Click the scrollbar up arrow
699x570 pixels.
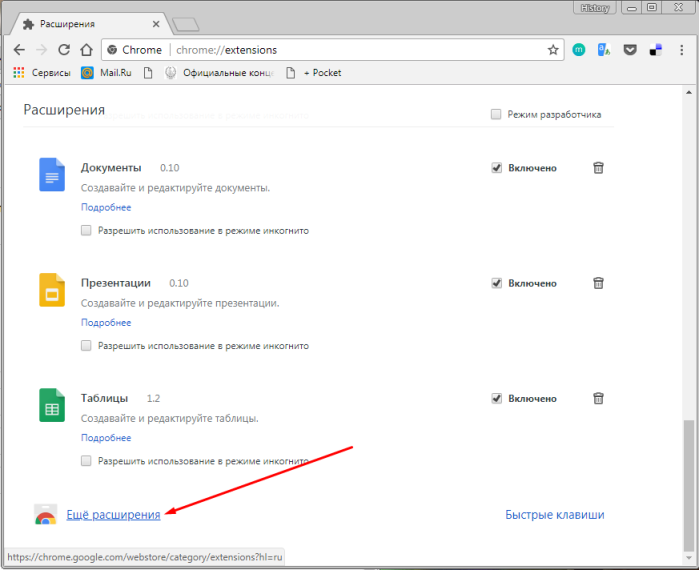tap(689, 92)
